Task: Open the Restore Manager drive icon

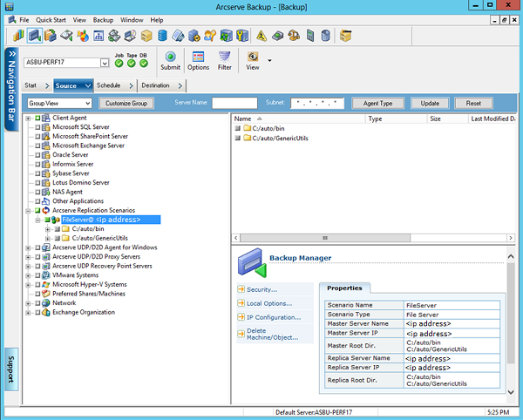Action: tap(66, 36)
